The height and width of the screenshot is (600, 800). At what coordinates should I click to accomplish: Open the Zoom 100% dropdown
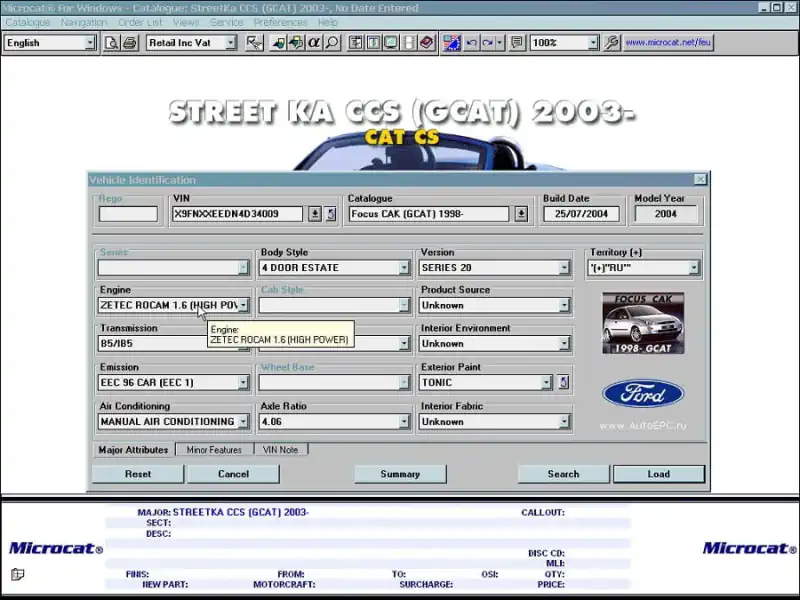point(592,43)
